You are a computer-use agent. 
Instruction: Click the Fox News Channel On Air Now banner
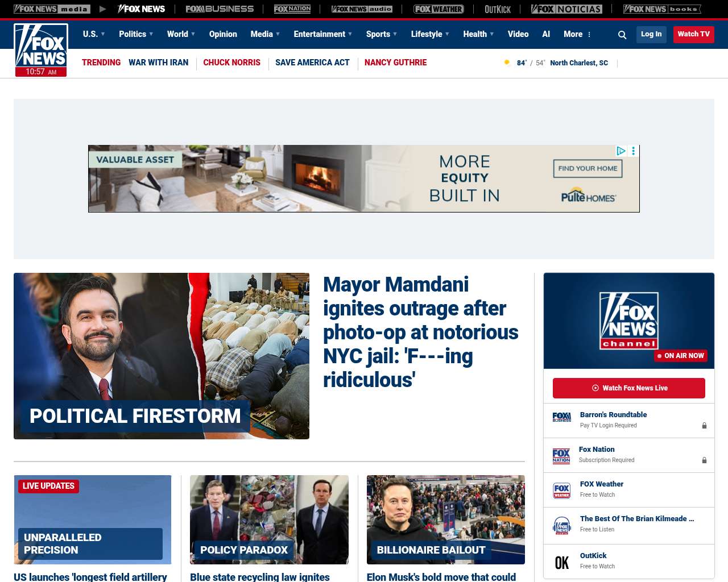click(x=629, y=321)
